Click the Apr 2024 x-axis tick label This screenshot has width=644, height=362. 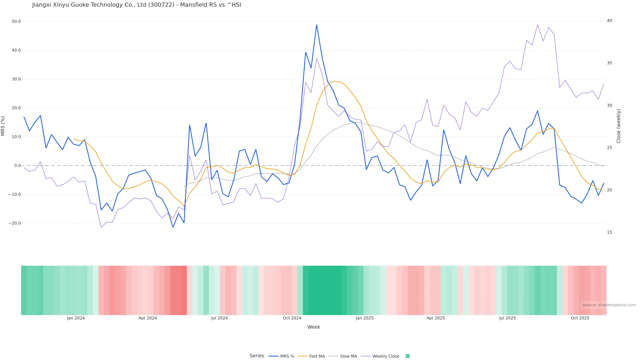pos(148,318)
